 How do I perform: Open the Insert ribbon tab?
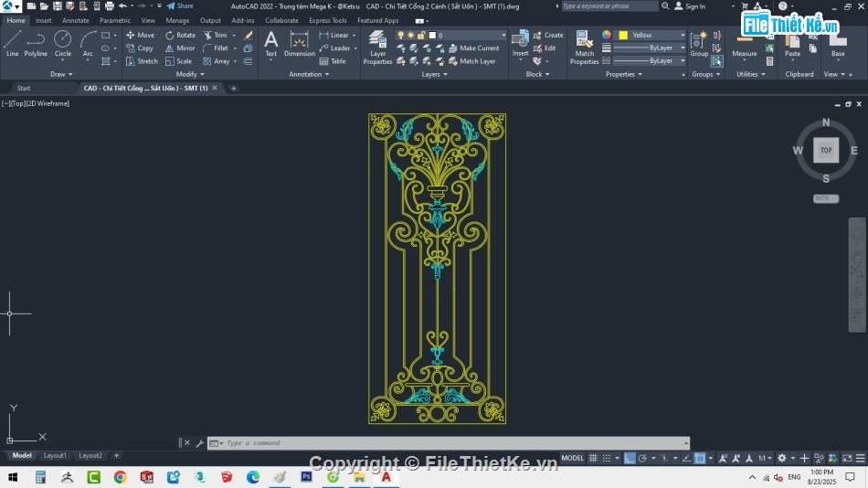43,20
